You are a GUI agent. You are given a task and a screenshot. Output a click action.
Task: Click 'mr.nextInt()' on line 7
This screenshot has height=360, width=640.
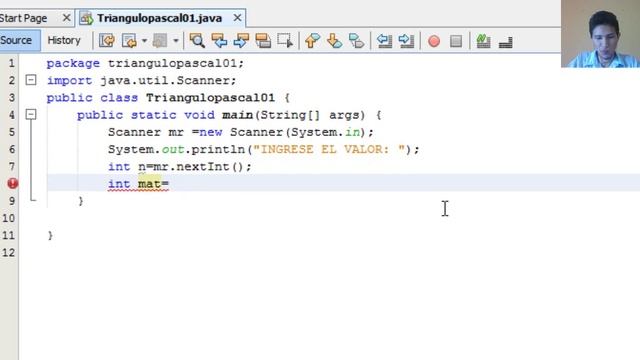coord(199,167)
